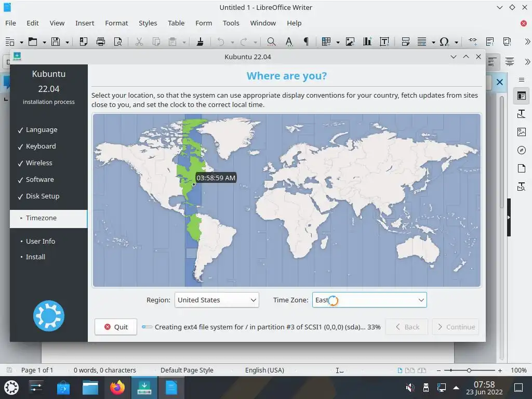Click the Insert Hyperlink icon
532x399 pixels.
coord(473,42)
